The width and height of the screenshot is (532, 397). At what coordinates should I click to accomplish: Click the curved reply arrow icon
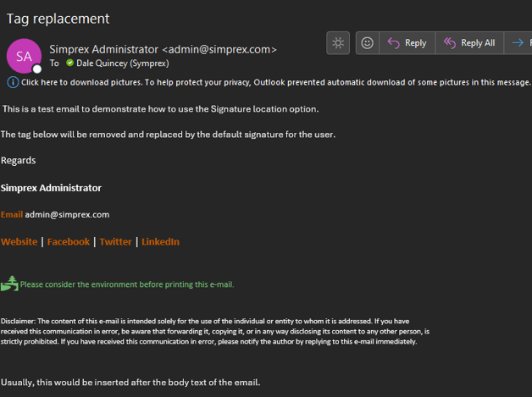[x=394, y=43]
